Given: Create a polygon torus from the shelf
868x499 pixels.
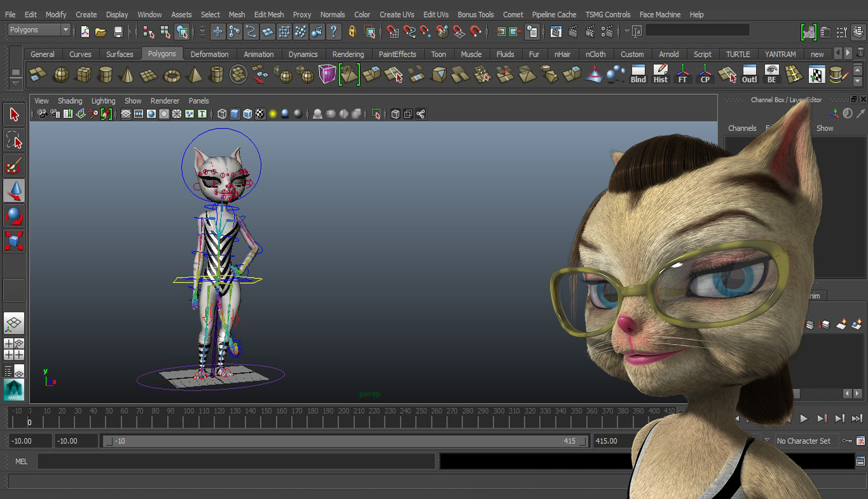Looking at the screenshot, I should click(172, 75).
